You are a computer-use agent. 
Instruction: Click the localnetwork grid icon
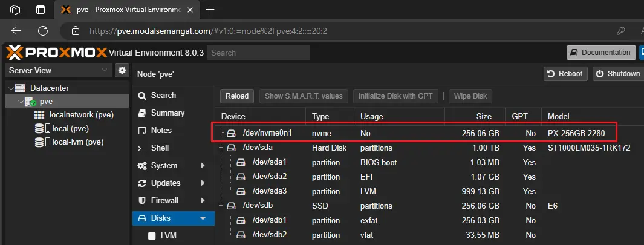[39, 115]
